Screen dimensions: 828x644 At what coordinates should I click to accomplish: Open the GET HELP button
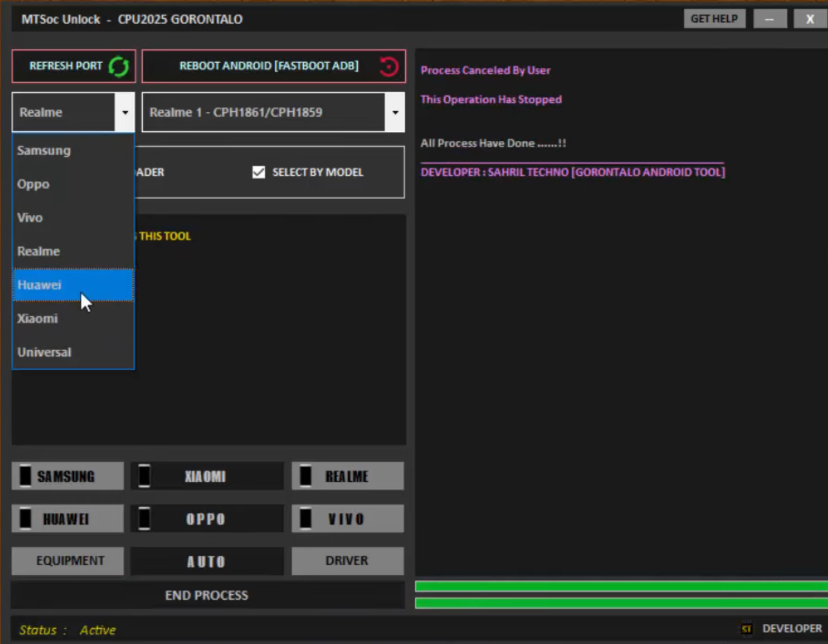click(x=714, y=19)
